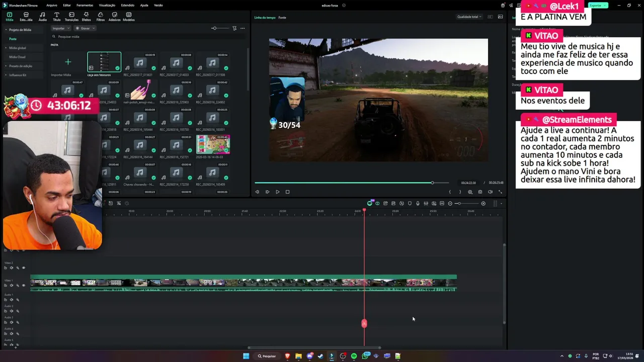Switch to the Título tab

pos(57,17)
